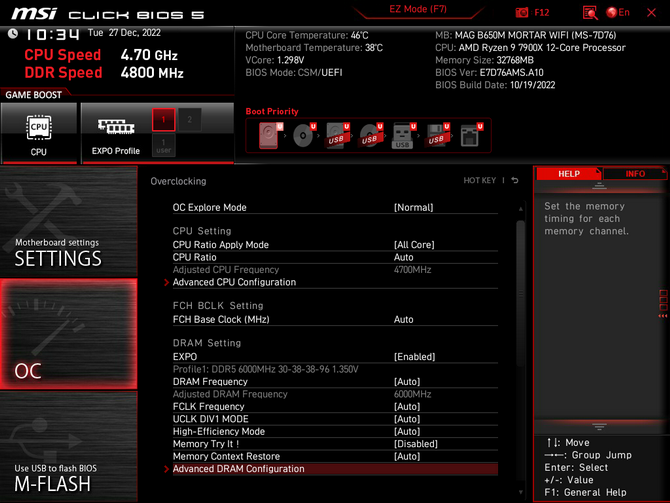670x503 pixels.
Task: Click the help panel top collapse handle
Action: pyautogui.click(x=599, y=186)
